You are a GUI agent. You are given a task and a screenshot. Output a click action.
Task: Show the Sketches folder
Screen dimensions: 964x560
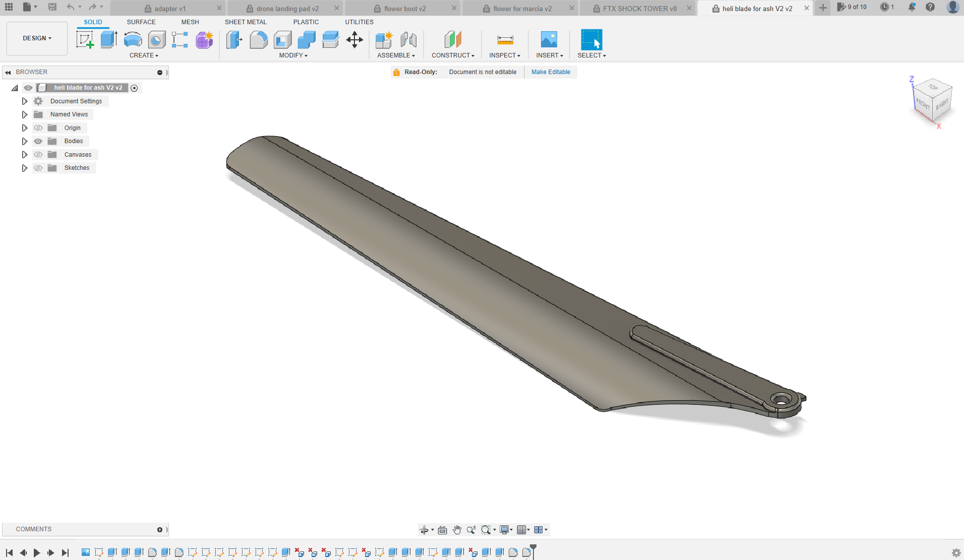tap(38, 168)
